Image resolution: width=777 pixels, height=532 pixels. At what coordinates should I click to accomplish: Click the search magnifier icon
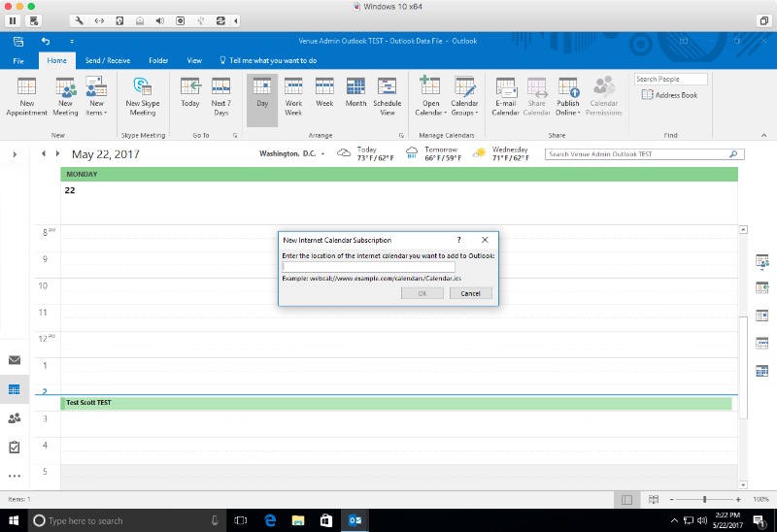point(733,154)
